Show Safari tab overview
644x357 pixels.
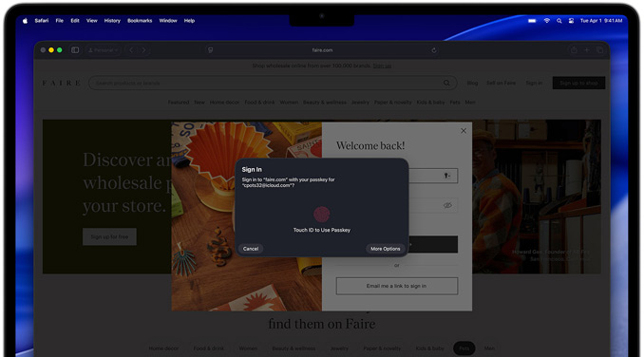pyautogui.click(x=600, y=50)
